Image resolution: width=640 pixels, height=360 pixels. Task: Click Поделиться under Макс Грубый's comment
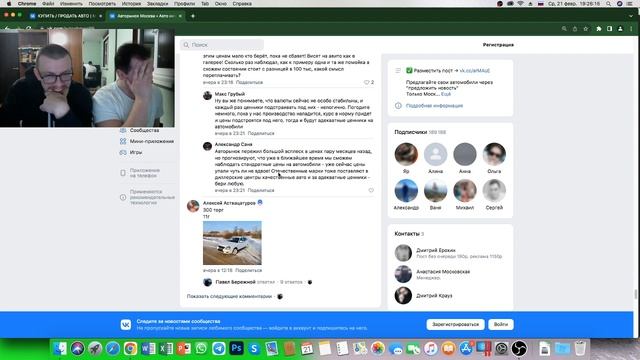click(261, 133)
